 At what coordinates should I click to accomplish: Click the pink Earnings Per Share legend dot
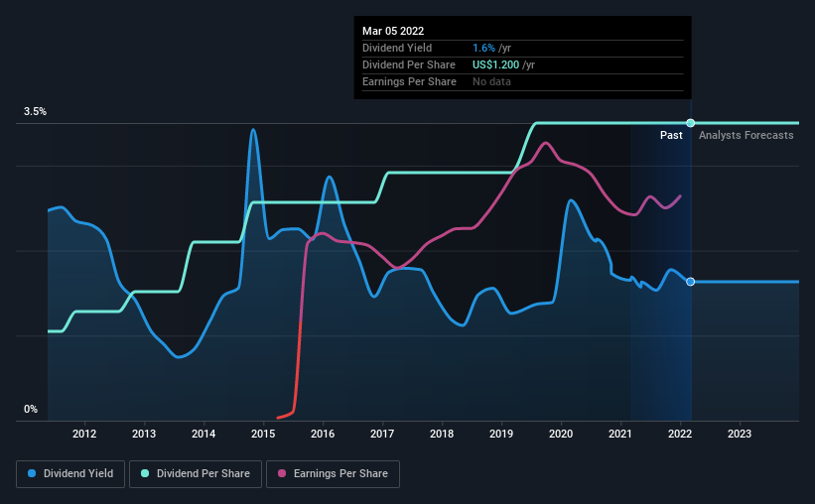point(282,473)
